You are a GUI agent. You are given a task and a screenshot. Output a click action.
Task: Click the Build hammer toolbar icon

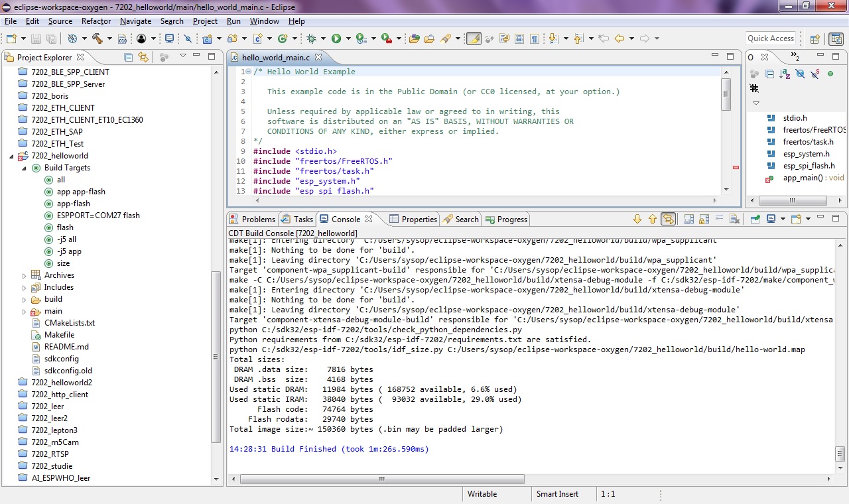click(97, 38)
